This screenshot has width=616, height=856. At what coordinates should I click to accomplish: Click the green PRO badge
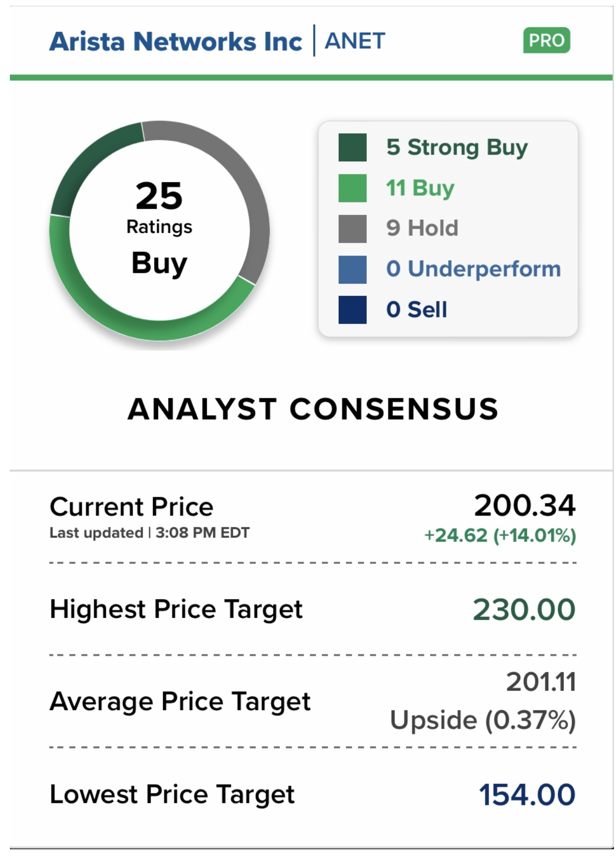pos(546,41)
